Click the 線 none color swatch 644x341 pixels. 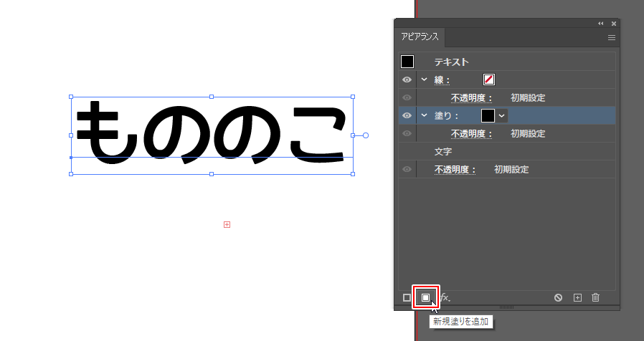click(489, 80)
